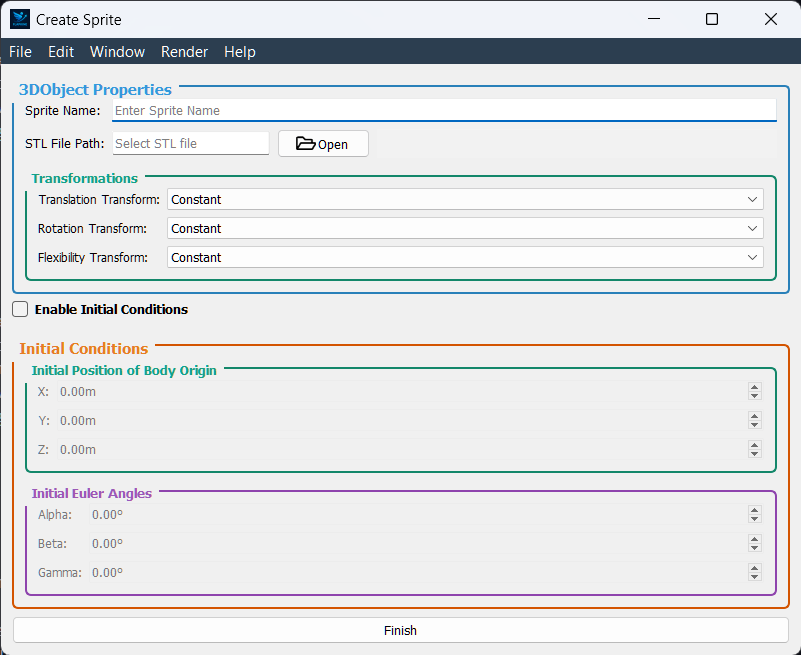Click the application logo in title bar
801x655 pixels.
coord(18,19)
